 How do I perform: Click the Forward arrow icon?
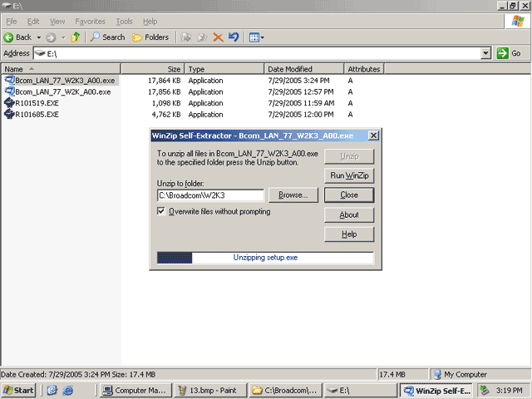(51, 37)
